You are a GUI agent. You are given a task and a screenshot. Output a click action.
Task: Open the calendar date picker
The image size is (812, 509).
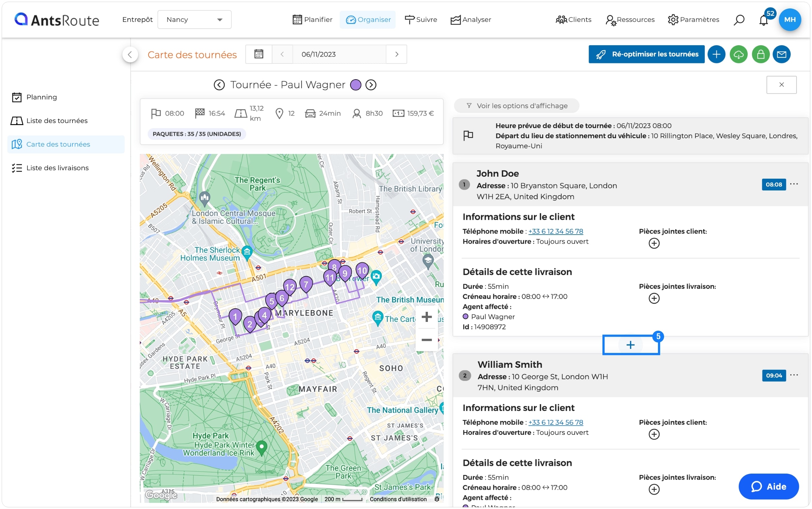pyautogui.click(x=258, y=54)
